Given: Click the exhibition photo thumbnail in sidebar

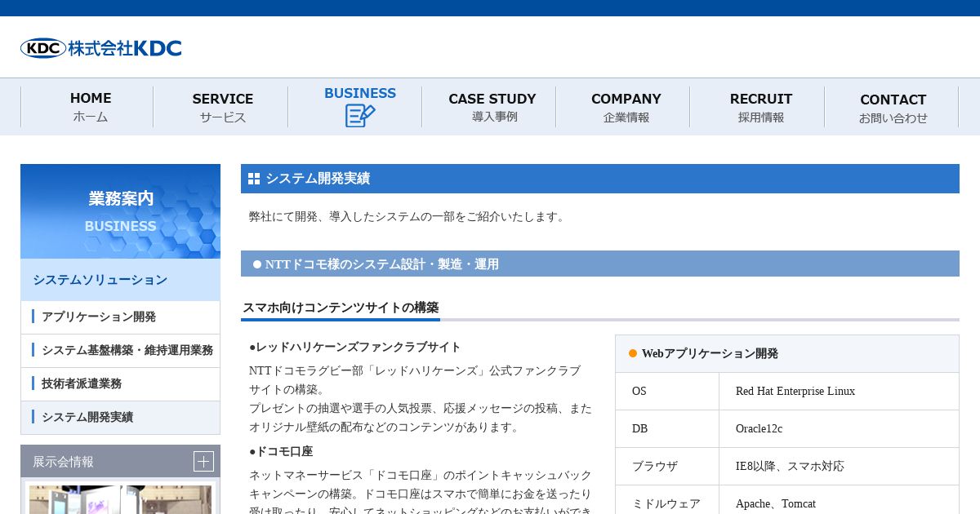Looking at the screenshot, I should (120, 498).
